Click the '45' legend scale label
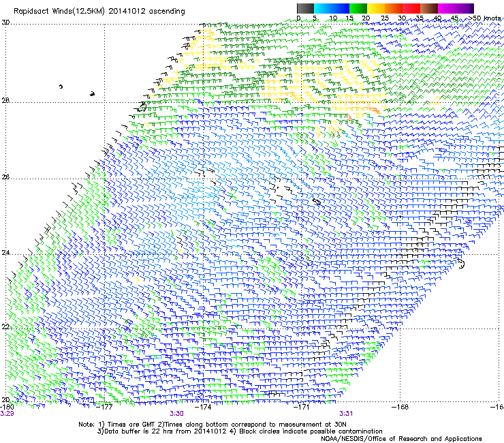 [x=454, y=18]
